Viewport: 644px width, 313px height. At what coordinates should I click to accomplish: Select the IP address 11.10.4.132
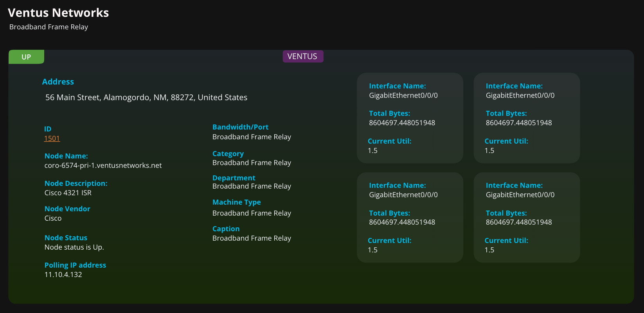[63, 275]
